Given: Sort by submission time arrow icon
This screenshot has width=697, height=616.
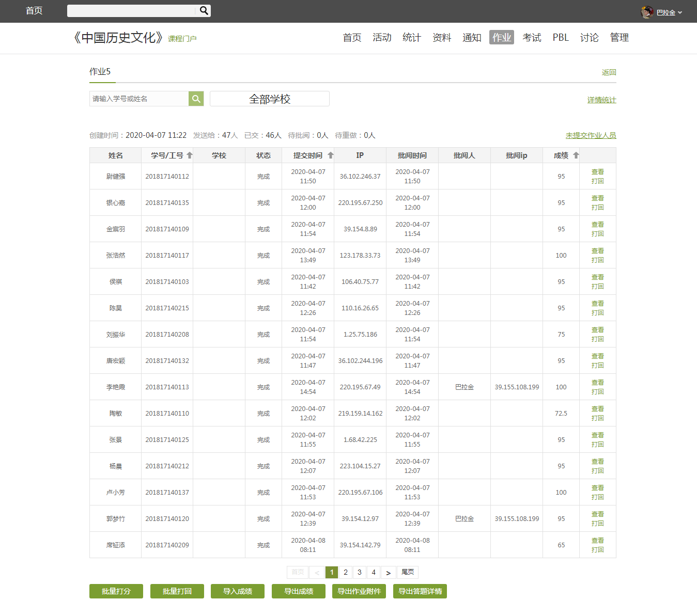Looking at the screenshot, I should (x=331, y=155).
